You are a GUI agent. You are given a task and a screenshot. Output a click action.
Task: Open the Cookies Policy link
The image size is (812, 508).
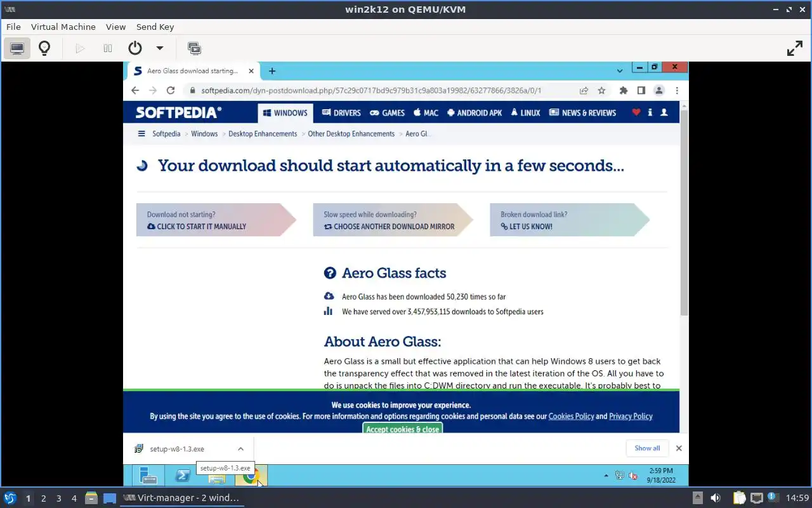(x=571, y=417)
